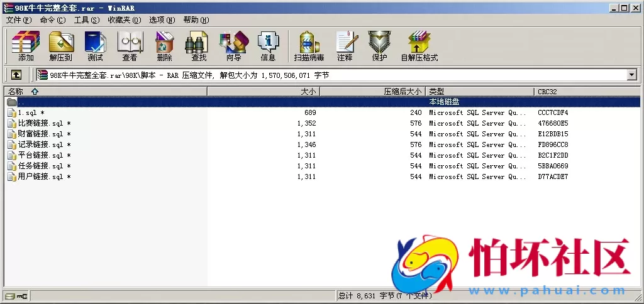Screen dimensions: 644x304
Task: Expand the address bar path dropdown
Action: tap(632, 75)
